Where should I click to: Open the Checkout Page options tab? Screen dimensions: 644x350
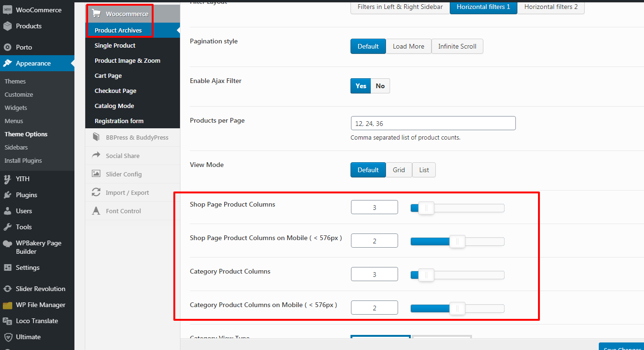click(132, 91)
